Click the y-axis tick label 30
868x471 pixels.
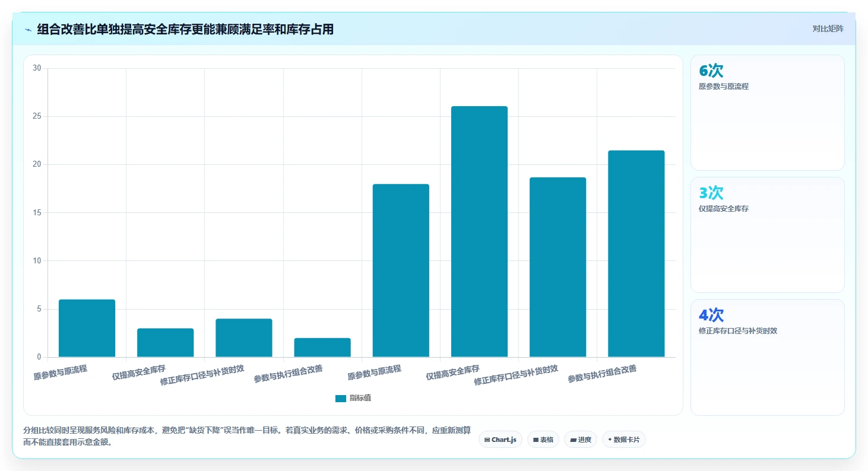point(37,68)
